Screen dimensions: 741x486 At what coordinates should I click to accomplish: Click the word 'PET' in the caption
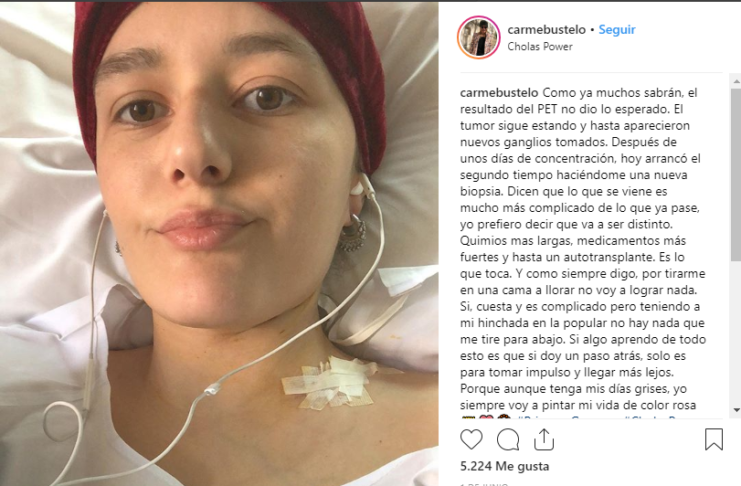(x=547, y=109)
